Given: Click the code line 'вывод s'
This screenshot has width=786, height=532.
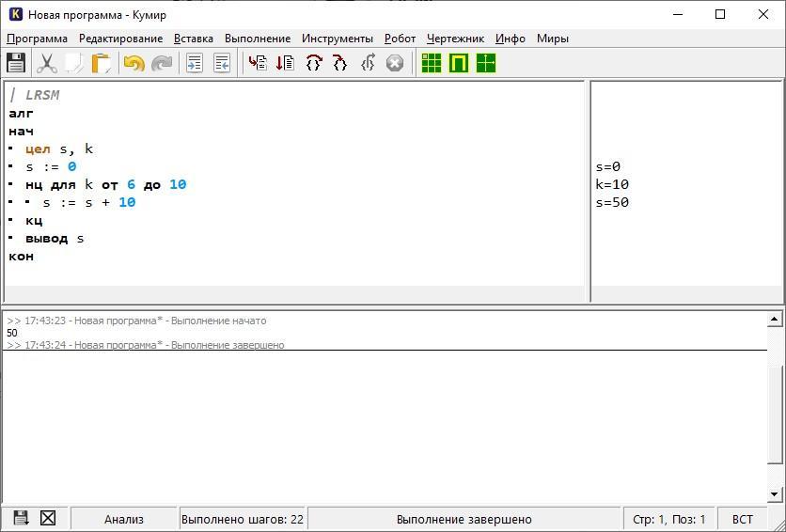Looking at the screenshot, I should [x=55, y=239].
